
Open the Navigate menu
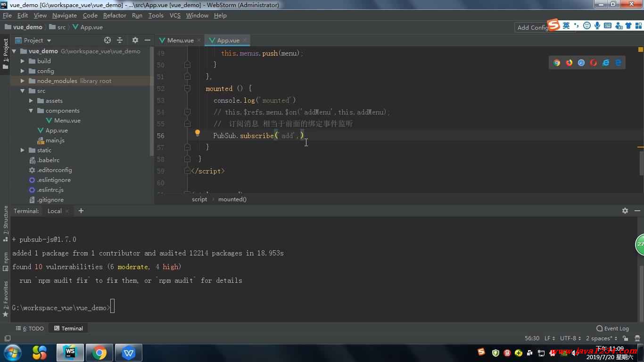pos(65,15)
